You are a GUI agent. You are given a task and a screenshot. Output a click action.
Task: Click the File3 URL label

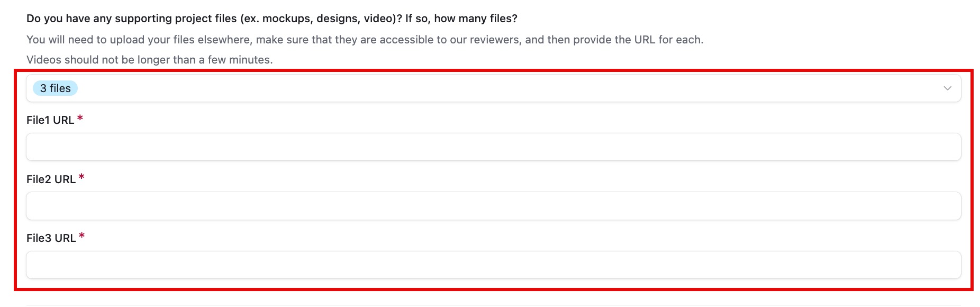(51, 238)
